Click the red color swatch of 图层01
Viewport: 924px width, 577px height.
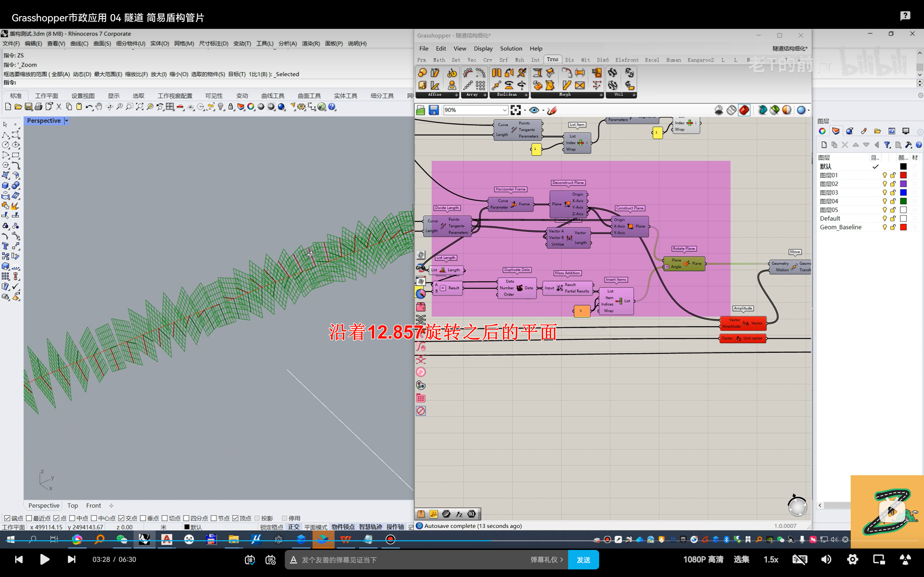pos(903,175)
